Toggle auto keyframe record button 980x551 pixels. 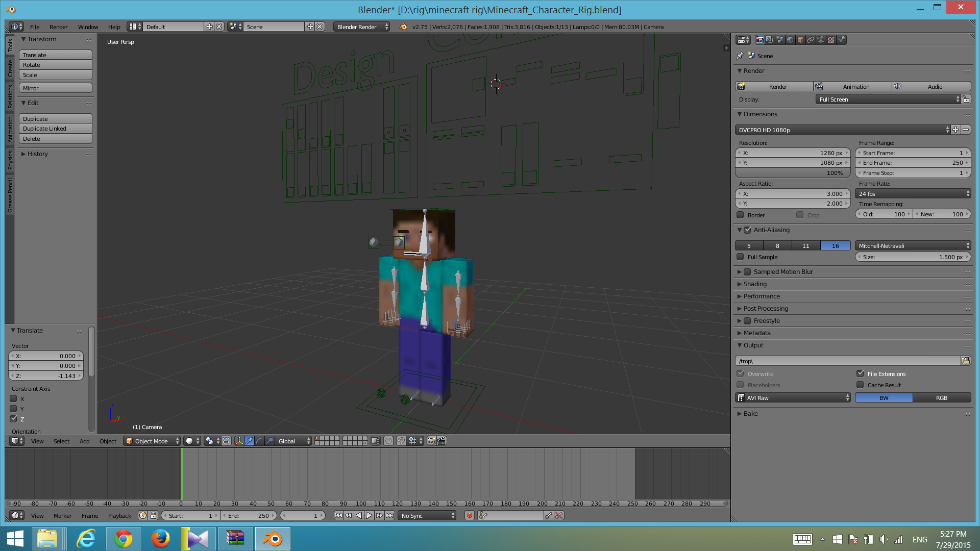point(470,515)
